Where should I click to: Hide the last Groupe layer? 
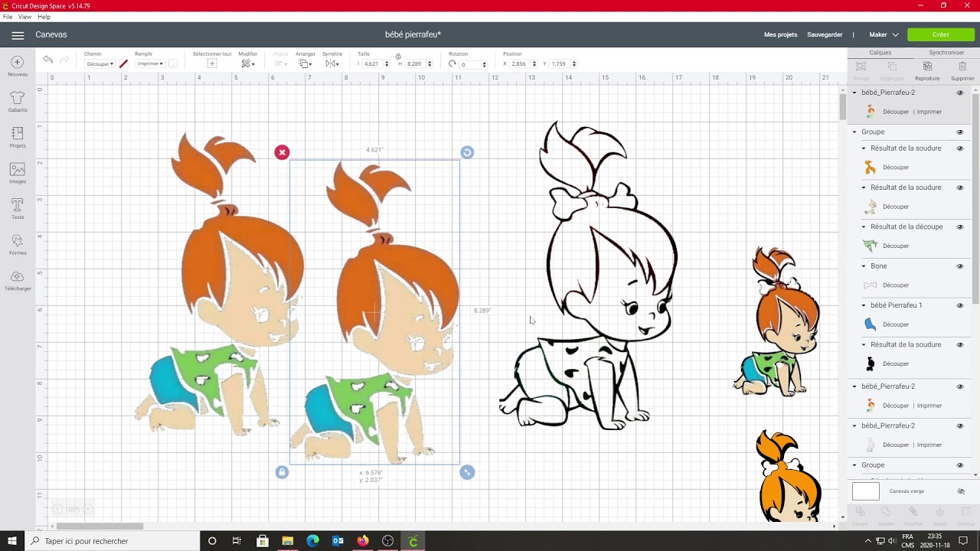[960, 465]
